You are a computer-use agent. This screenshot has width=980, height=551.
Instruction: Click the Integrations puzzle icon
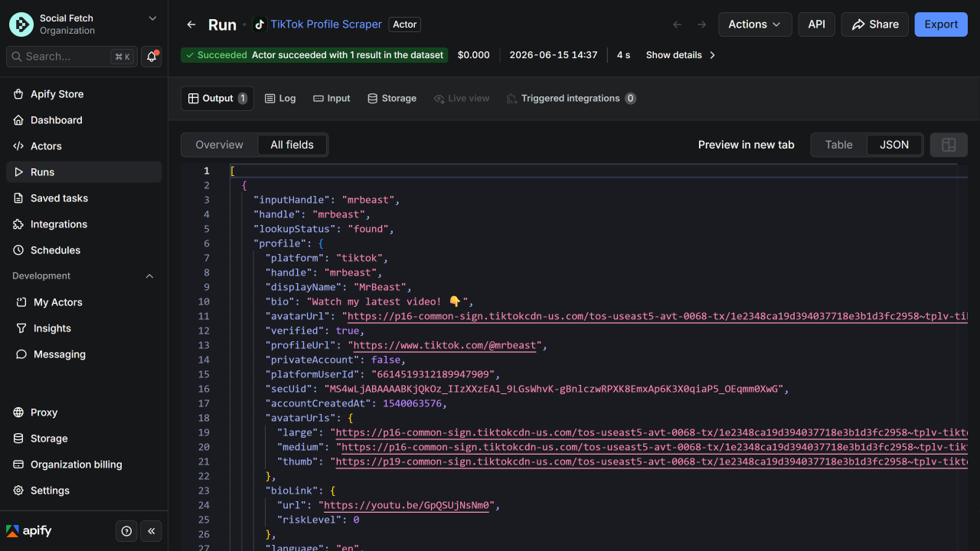coord(19,224)
